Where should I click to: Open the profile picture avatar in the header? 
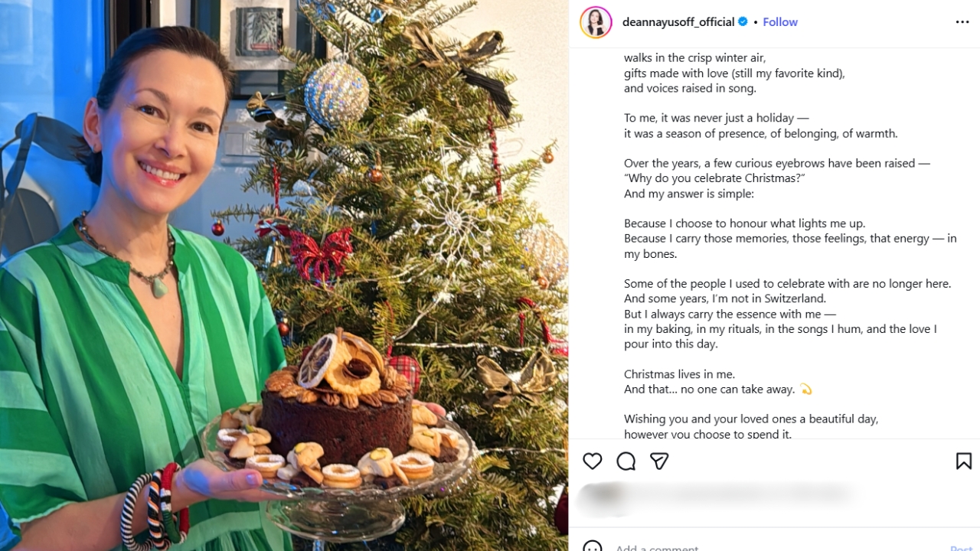tap(596, 22)
